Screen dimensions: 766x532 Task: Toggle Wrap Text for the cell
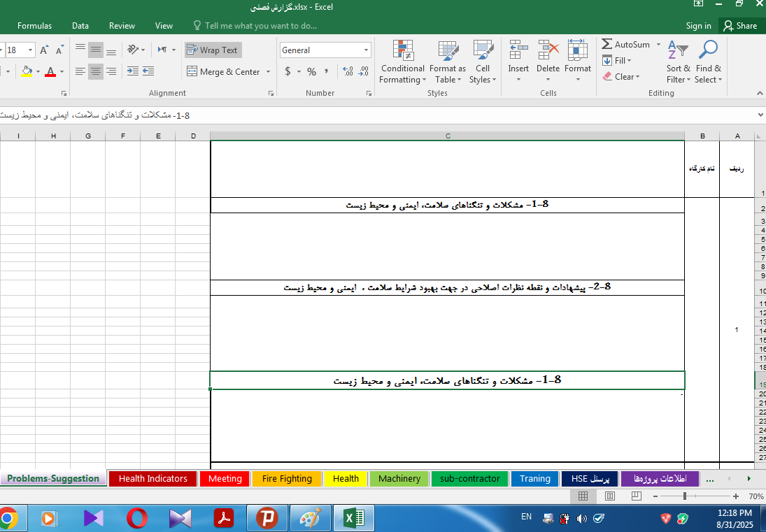click(213, 50)
